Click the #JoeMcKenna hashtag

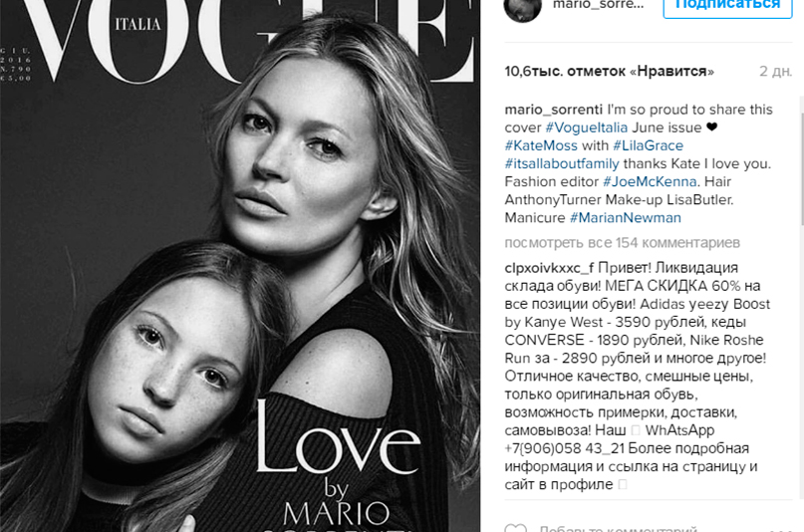[x=650, y=181]
